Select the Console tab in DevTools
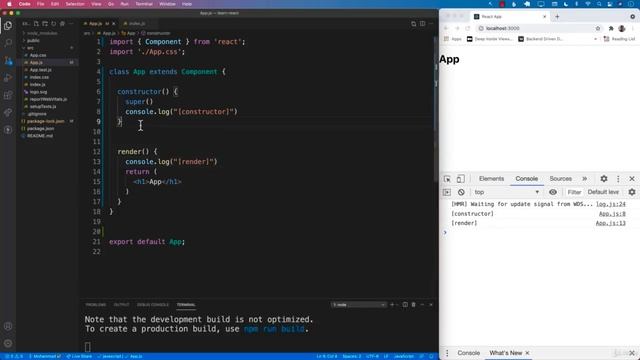640x360 pixels. (527, 179)
